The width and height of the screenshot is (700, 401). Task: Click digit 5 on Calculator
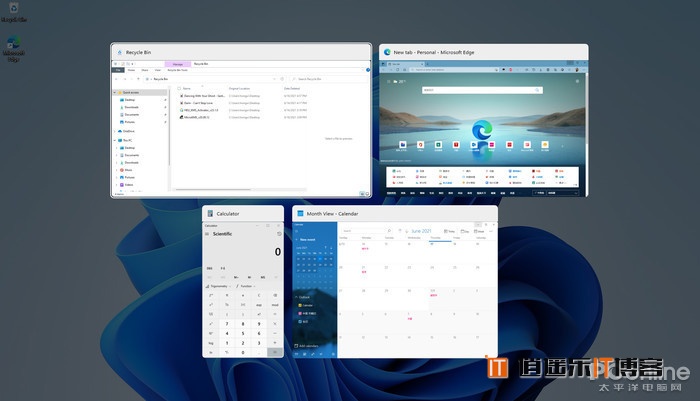pyautogui.click(x=243, y=333)
